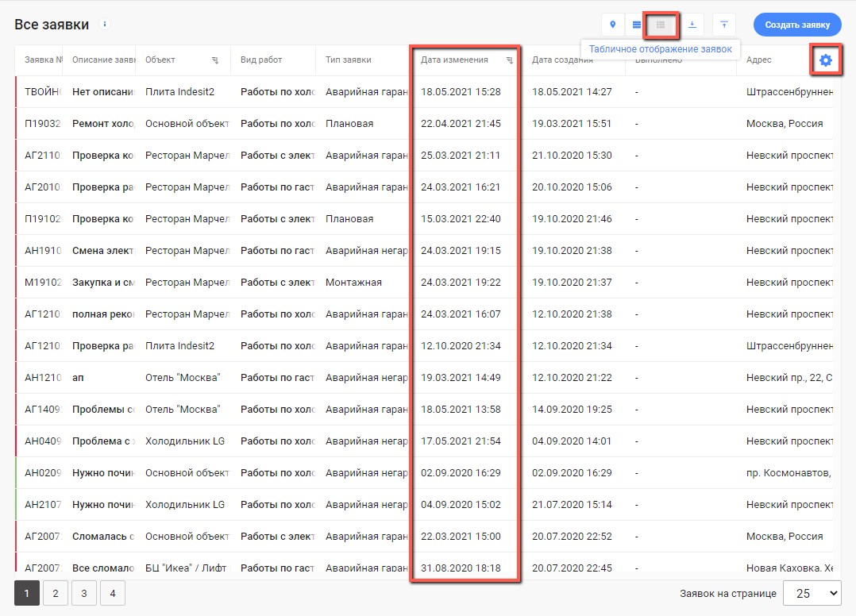Click creation date 21.07.2020 15:14
Image resolution: width=856 pixels, height=616 pixels.
point(572,505)
